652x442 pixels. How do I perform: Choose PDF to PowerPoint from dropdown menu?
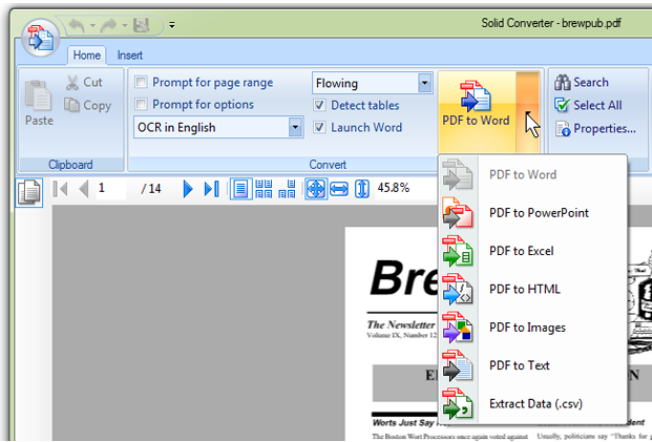tap(533, 213)
